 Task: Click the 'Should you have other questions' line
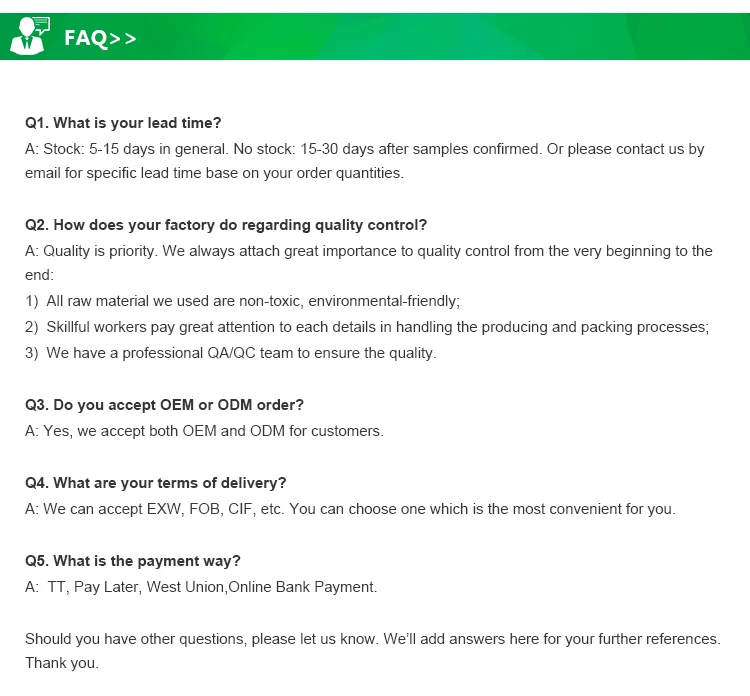coord(372,639)
